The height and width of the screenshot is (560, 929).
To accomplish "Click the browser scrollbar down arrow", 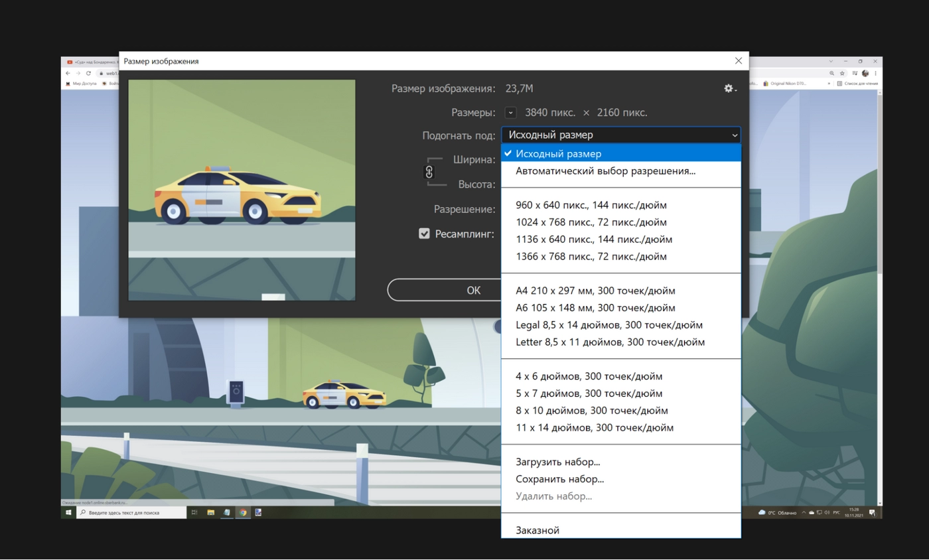I will point(880,504).
